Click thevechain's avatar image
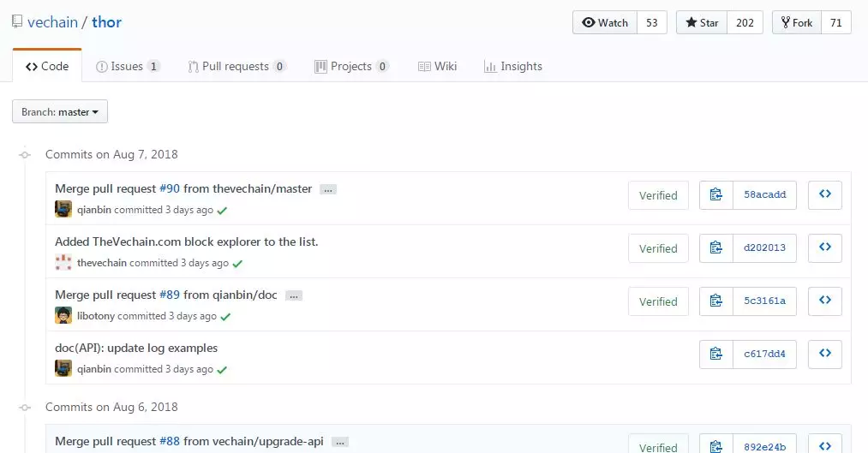 point(63,262)
